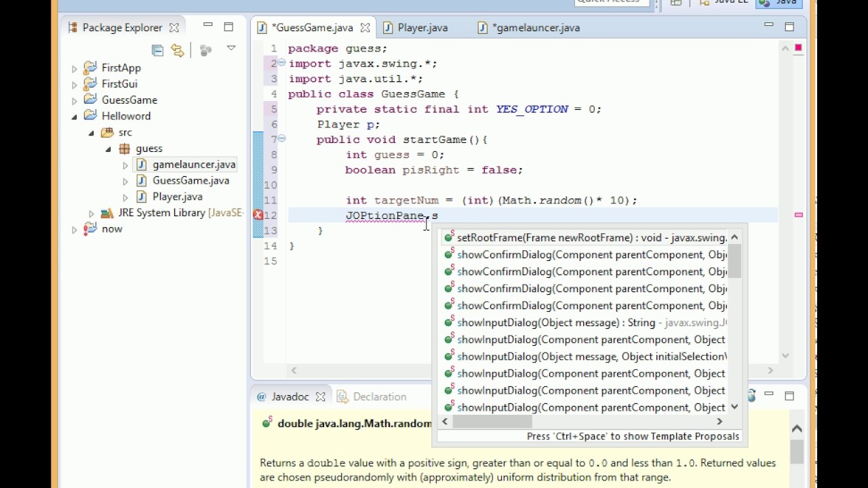Screen dimensions: 868x488
Task: Minimize the Package Explorer panel
Action: click(x=208, y=26)
